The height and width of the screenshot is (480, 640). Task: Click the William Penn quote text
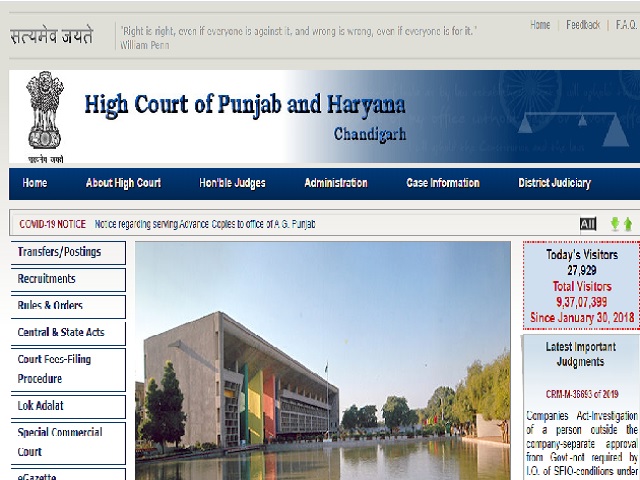[298, 37]
